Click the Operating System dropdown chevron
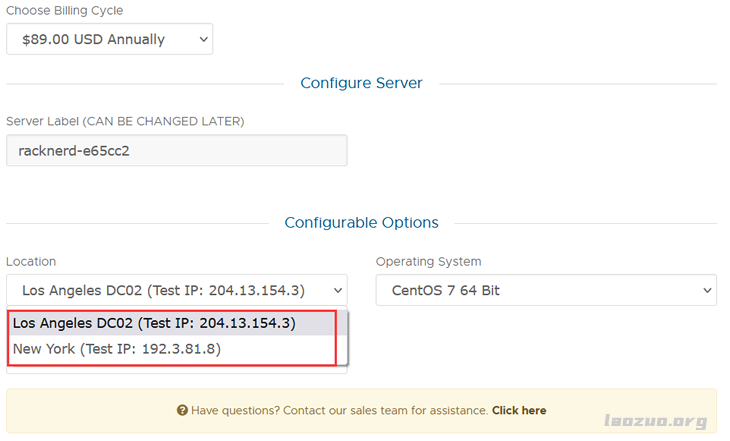 point(707,291)
